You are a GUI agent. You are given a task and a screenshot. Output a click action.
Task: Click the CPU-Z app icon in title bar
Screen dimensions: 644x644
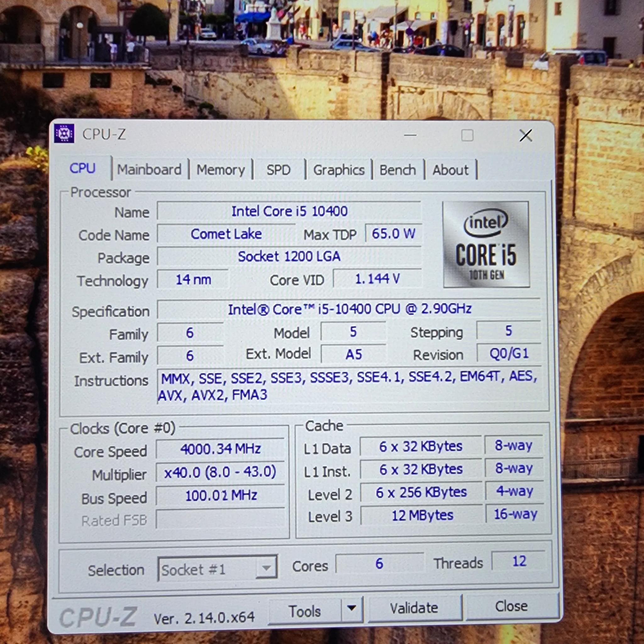[x=64, y=133]
